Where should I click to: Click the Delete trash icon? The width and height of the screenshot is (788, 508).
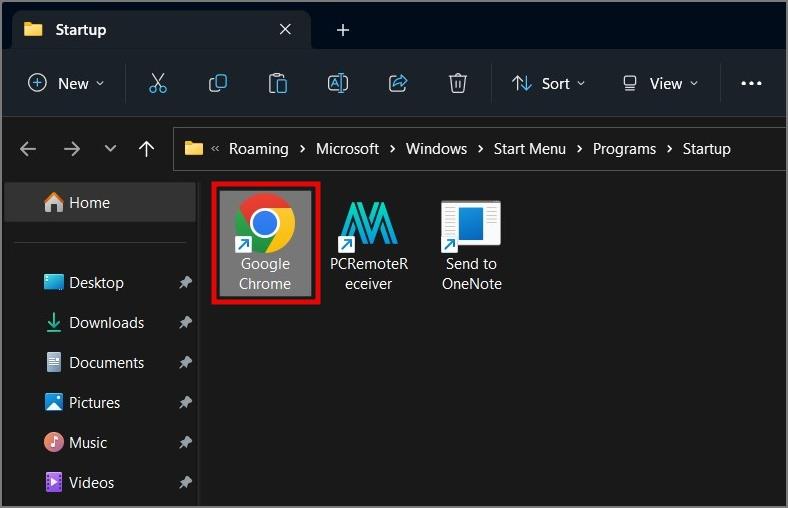point(457,83)
